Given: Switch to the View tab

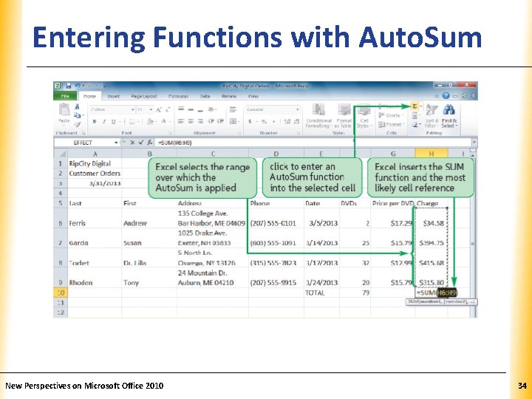Looking at the screenshot, I should coord(253,96).
